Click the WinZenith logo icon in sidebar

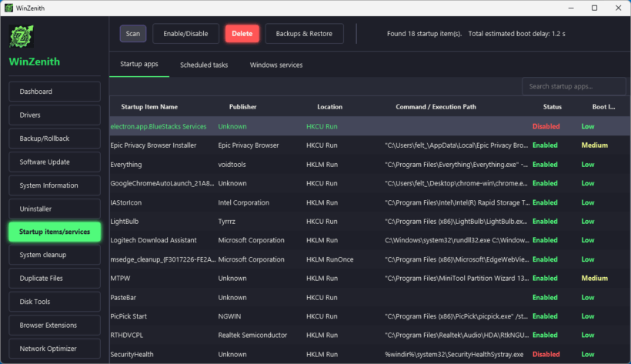[22, 36]
